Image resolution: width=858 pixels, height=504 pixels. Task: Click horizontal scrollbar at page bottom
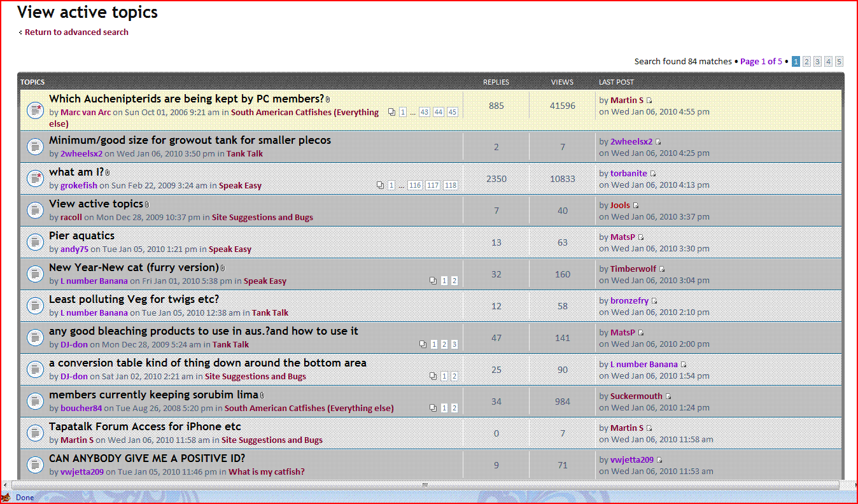pyautogui.click(x=425, y=485)
